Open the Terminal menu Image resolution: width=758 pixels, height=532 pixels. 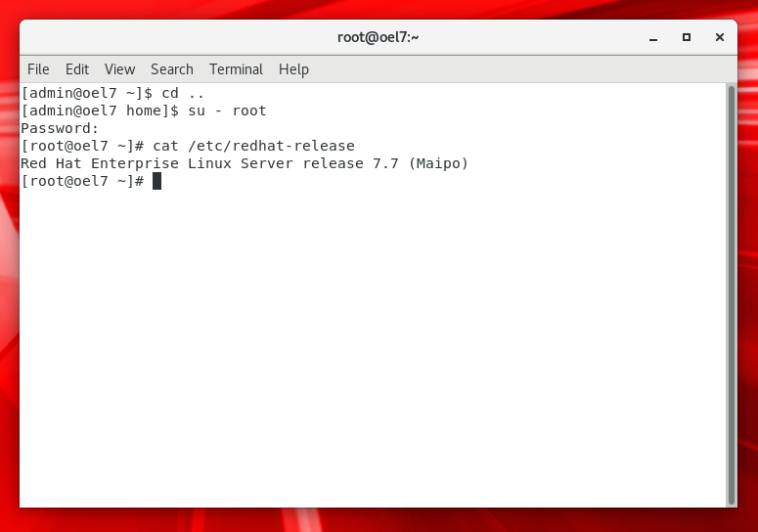pos(236,69)
